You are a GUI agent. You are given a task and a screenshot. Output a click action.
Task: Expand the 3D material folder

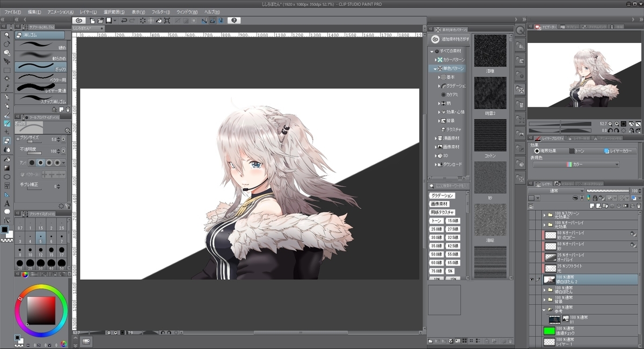435,156
